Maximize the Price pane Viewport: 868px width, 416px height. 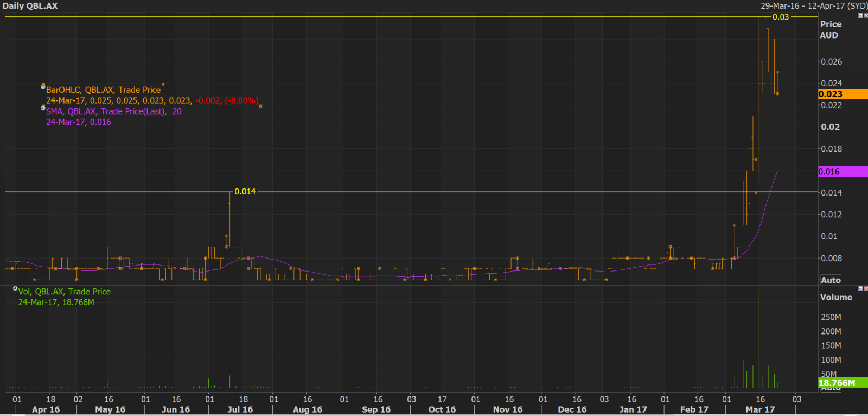[x=860, y=16]
